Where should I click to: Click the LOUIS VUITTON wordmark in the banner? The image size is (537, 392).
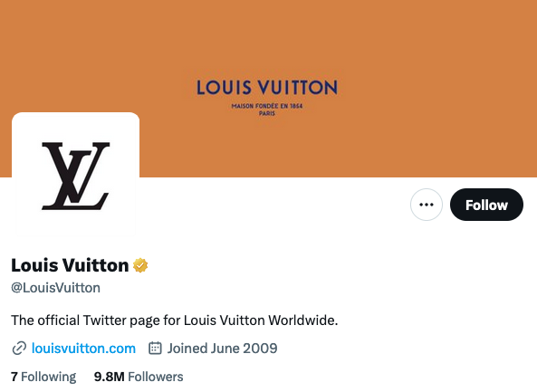[267, 87]
